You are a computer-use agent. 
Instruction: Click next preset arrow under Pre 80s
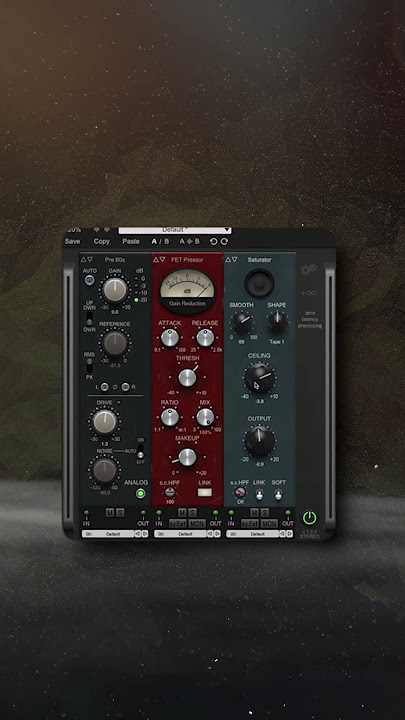[x=145, y=534]
